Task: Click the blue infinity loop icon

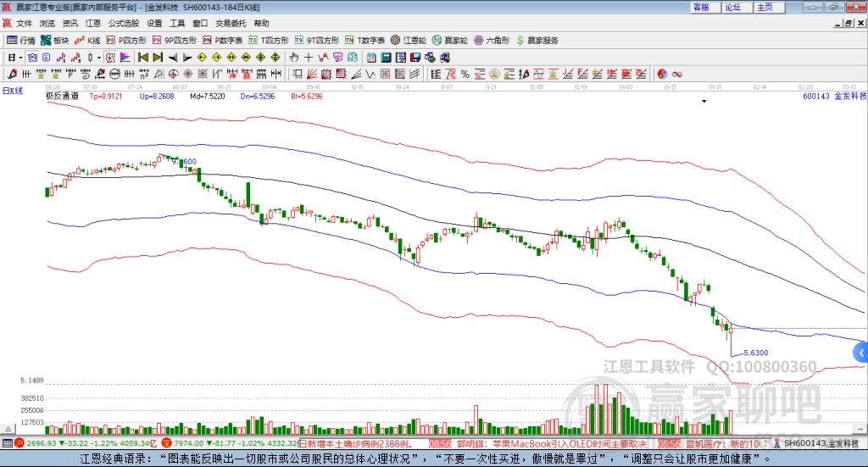Action: click(x=677, y=74)
